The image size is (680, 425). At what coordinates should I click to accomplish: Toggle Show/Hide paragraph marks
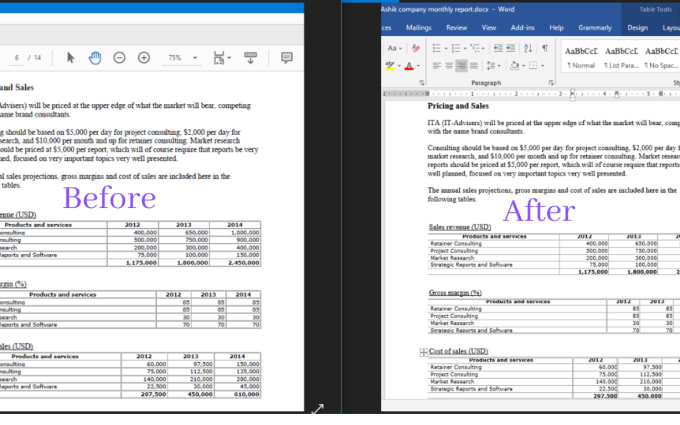[545, 48]
